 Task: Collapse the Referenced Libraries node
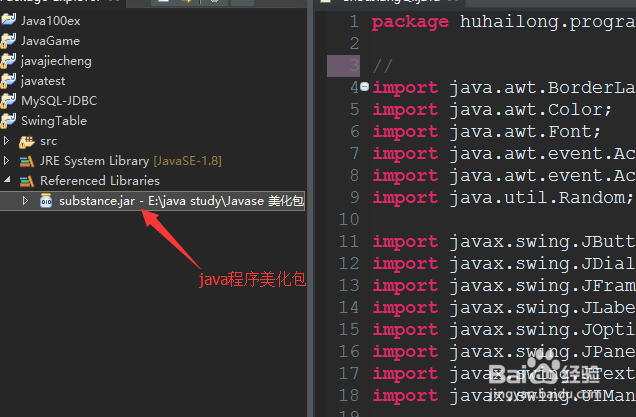7,180
